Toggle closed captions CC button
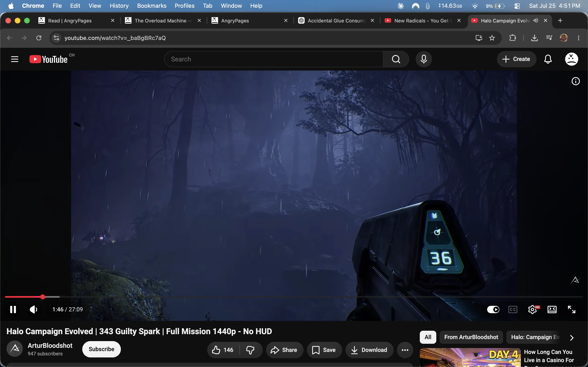The image size is (588, 367). point(513,310)
